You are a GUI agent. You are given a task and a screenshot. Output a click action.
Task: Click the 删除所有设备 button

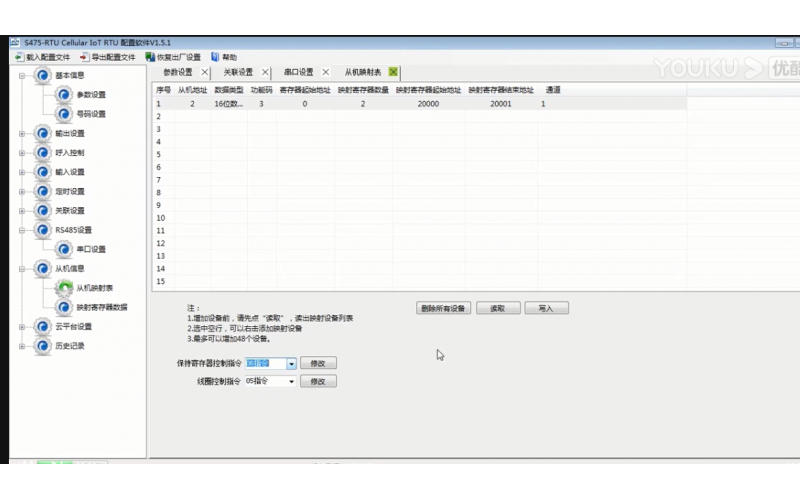point(443,308)
